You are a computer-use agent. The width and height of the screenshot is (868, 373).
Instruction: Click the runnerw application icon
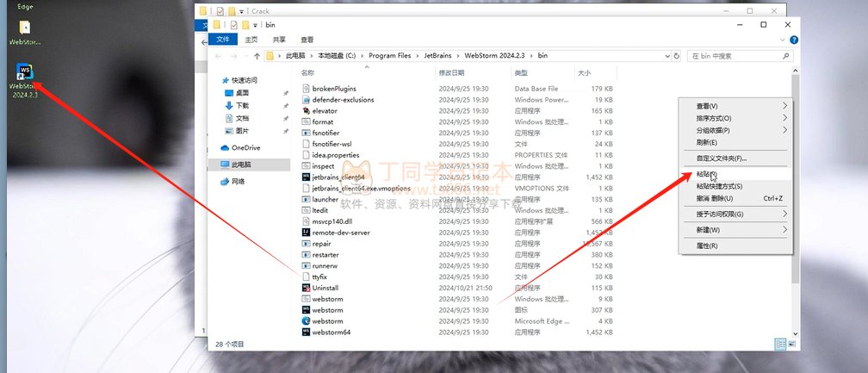click(307, 265)
